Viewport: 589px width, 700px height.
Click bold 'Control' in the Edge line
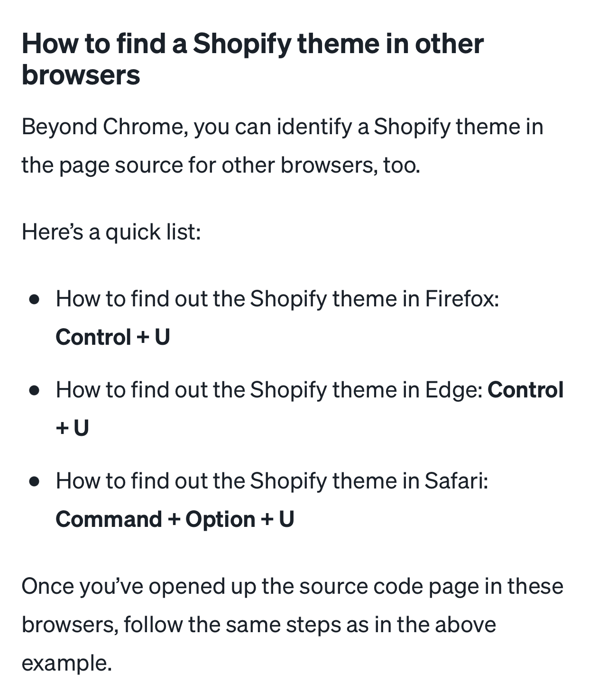click(x=525, y=390)
